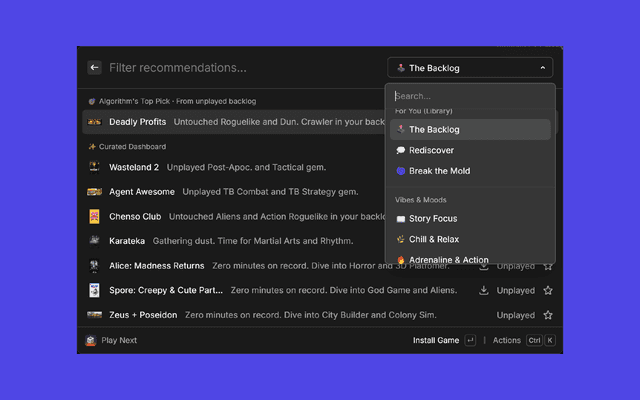
Task: Click the Karateka game icon
Action: [94, 240]
